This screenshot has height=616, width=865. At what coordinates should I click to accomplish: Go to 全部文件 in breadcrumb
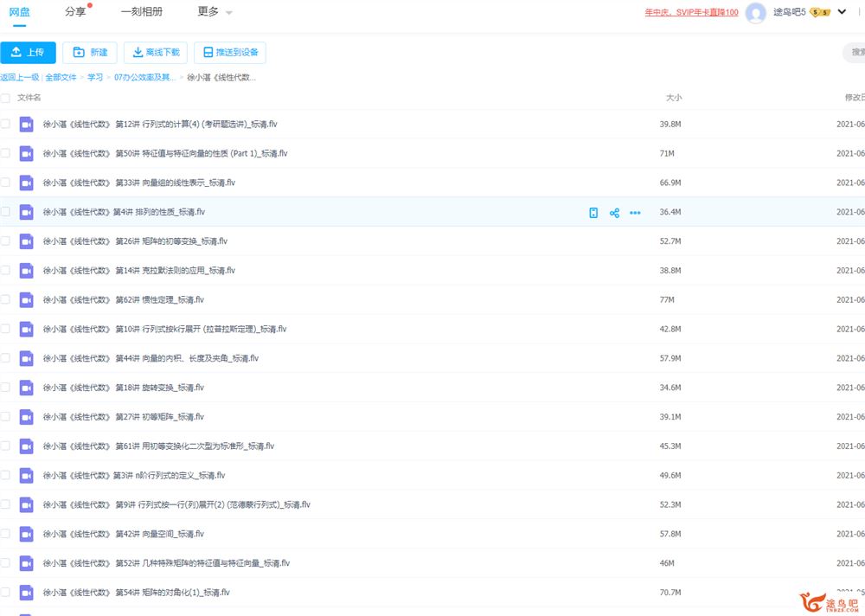(x=61, y=77)
